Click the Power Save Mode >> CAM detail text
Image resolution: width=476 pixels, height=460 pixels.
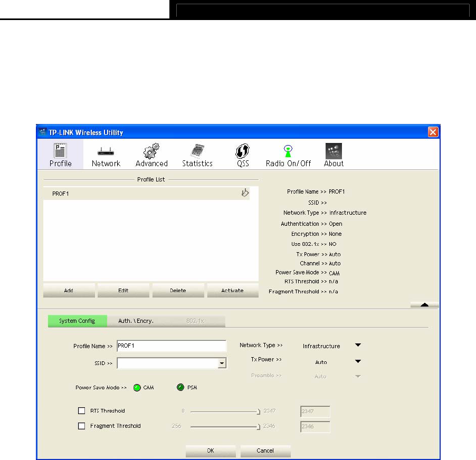click(x=308, y=273)
